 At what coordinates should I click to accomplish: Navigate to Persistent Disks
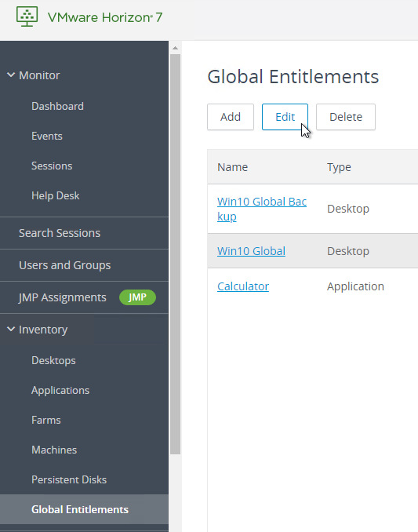point(69,479)
